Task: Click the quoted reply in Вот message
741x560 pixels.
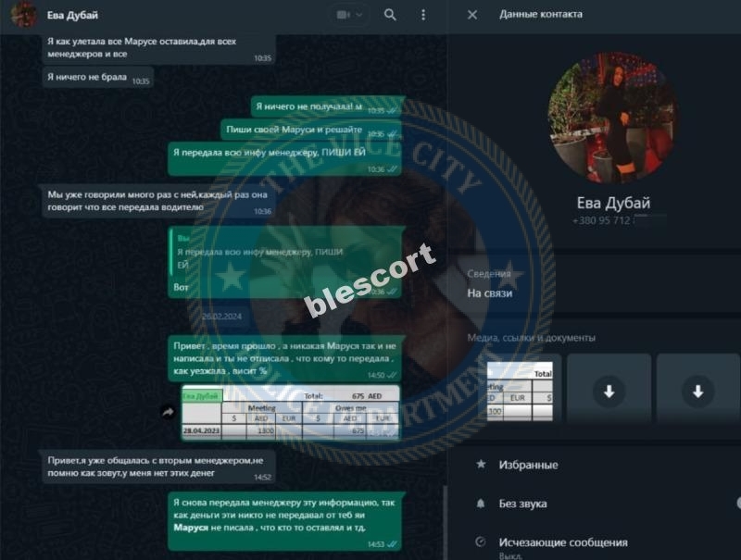Action: coord(284,253)
